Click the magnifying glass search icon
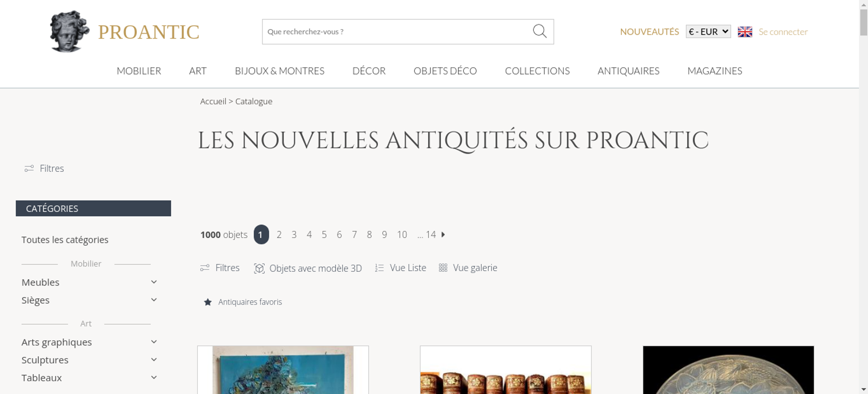 click(539, 31)
